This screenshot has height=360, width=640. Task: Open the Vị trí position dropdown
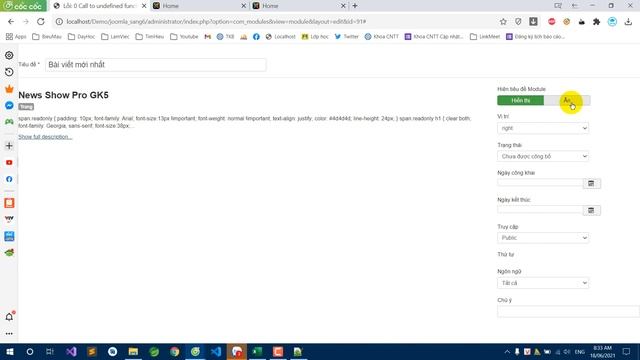(x=543, y=128)
